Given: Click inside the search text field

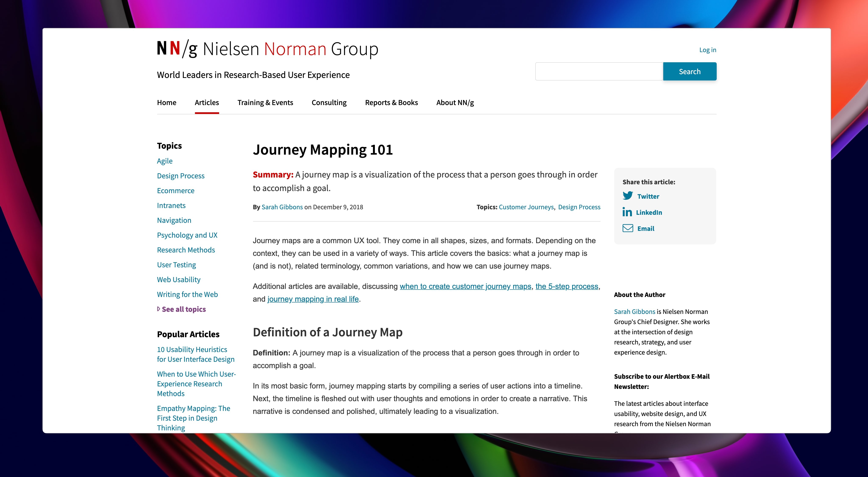Looking at the screenshot, I should pos(599,71).
